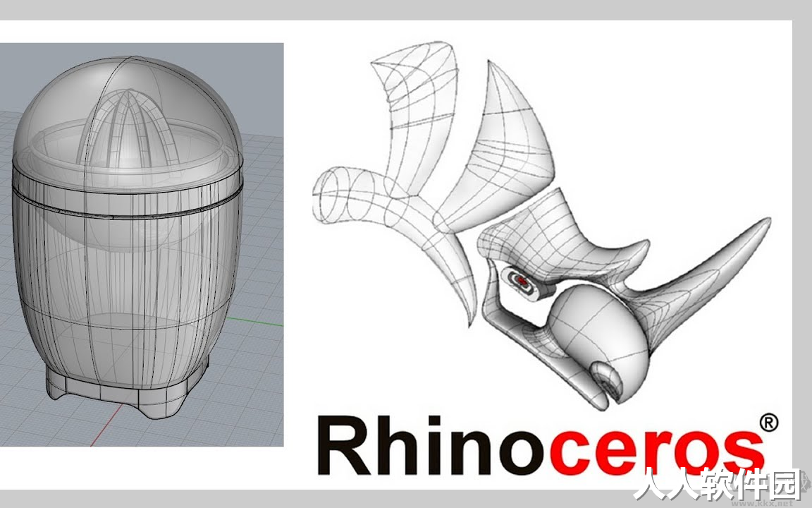
Task: Select the juicer's transparent dome lid
Action: pyautogui.click(x=128, y=119)
